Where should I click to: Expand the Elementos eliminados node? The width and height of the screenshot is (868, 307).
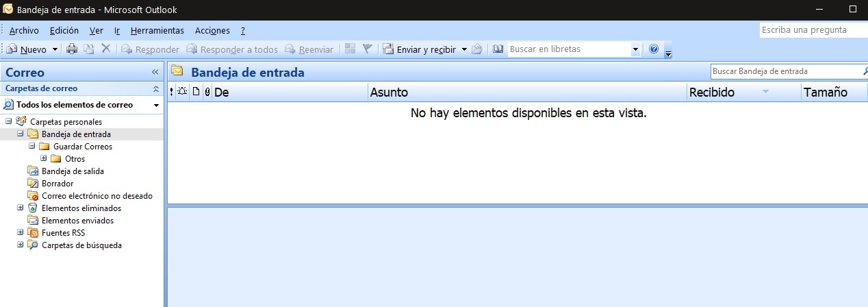20,208
